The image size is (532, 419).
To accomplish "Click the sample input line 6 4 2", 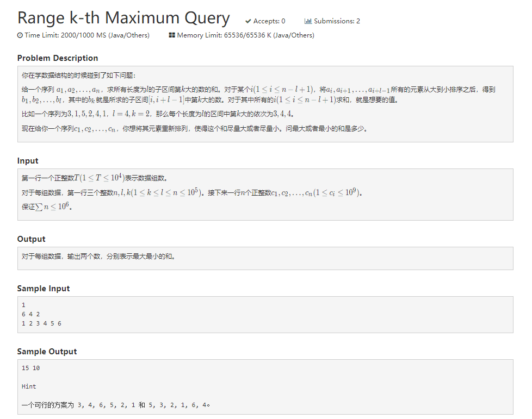I will 30,314.
